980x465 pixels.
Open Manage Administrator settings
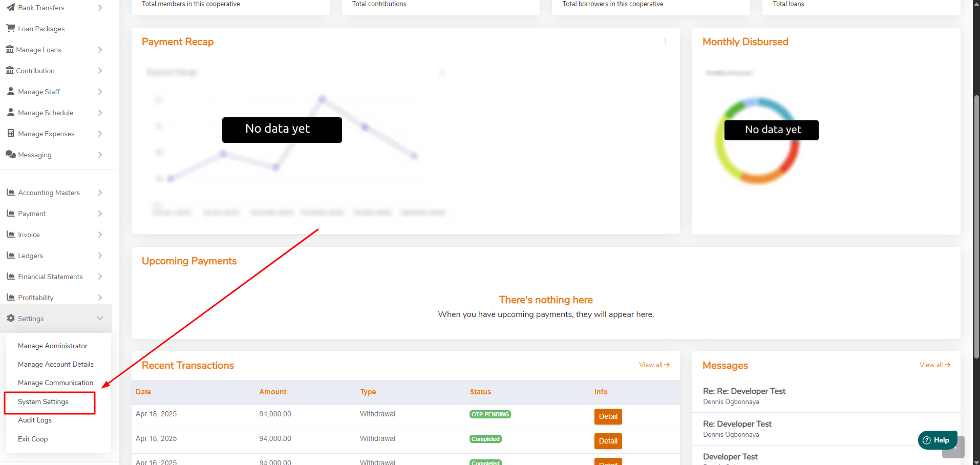(53, 346)
